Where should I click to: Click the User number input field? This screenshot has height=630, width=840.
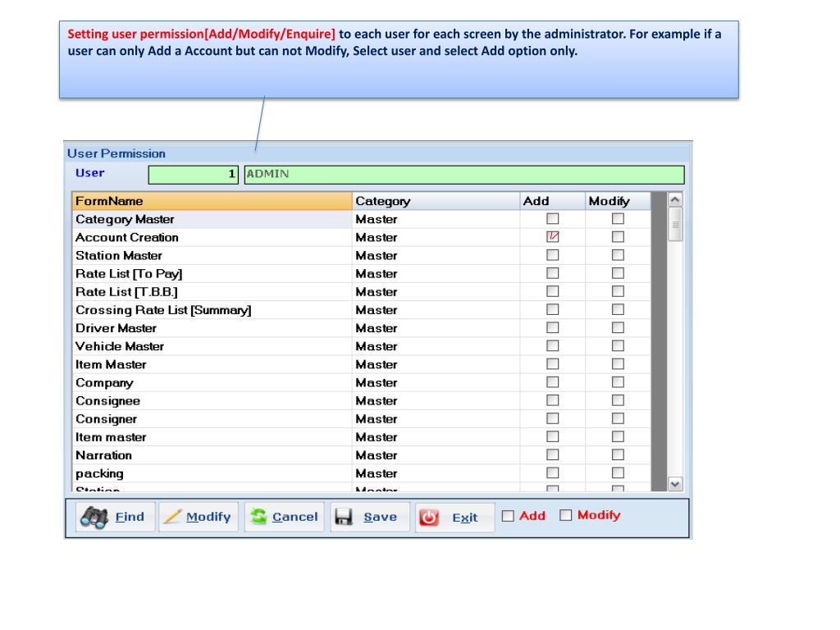click(x=194, y=174)
